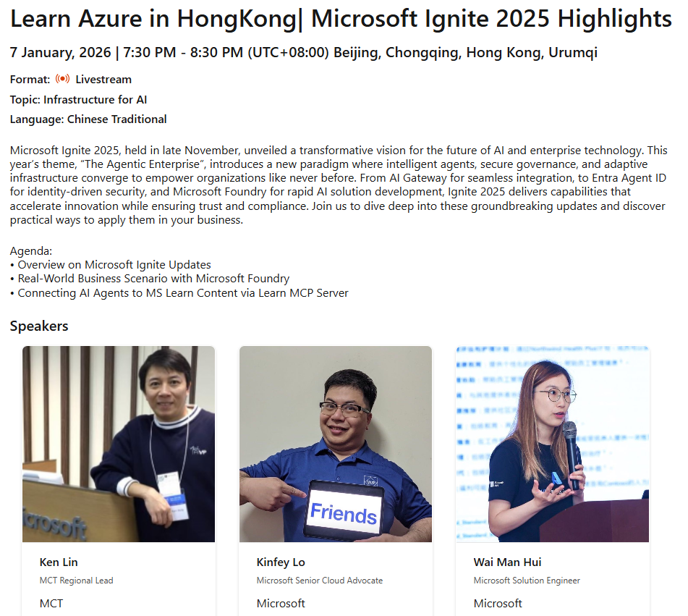Screen dimensions: 688x616
Task: Click the event description paragraph
Action: click(x=339, y=185)
